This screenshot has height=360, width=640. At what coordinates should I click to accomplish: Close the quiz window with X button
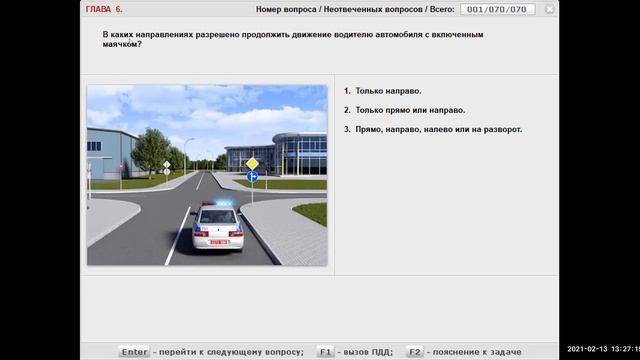pyautogui.click(x=549, y=9)
